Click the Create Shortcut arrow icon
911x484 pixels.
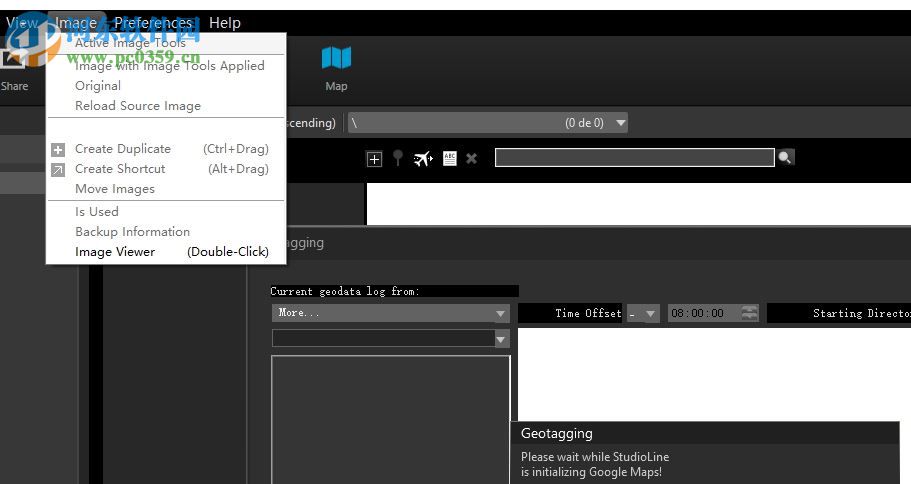[x=58, y=170]
